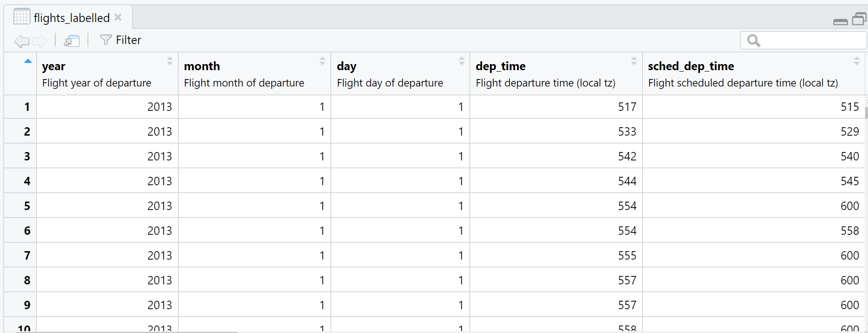
Task: Click dep_time value 517 in row 1
Action: pyautogui.click(x=627, y=107)
